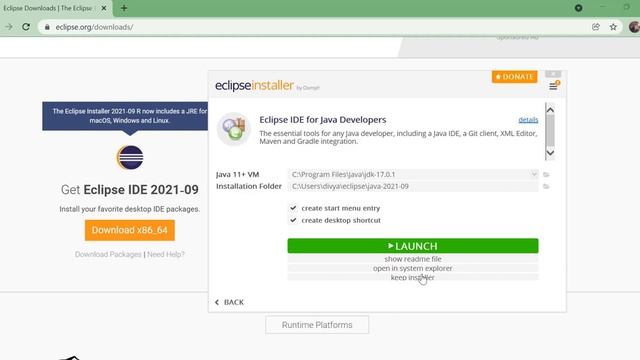Click the installer description scrollbar thumb
The width and height of the screenshot is (640, 360).
click(x=550, y=131)
